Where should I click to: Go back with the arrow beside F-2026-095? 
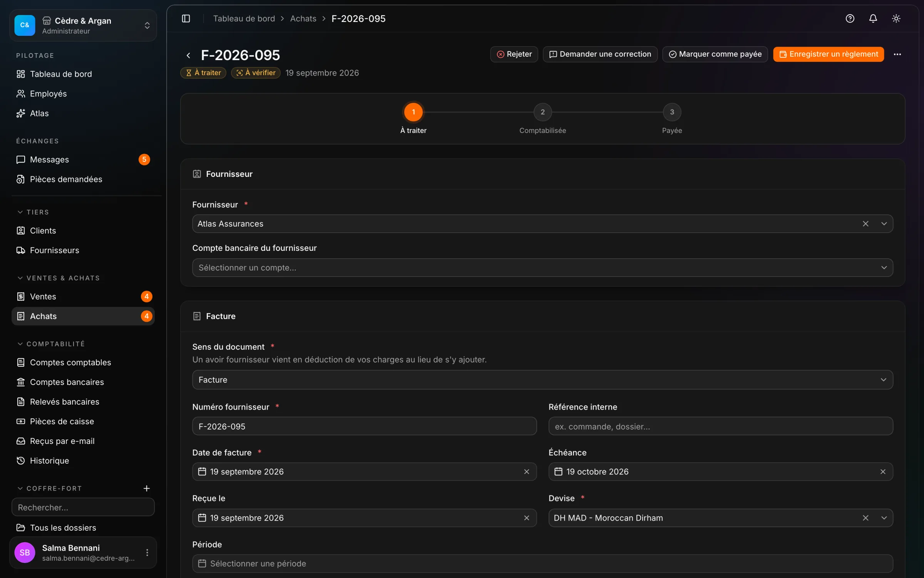tap(188, 55)
